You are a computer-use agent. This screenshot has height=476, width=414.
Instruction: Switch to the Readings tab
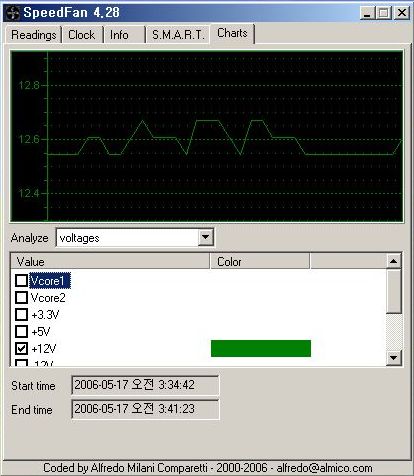[33, 35]
